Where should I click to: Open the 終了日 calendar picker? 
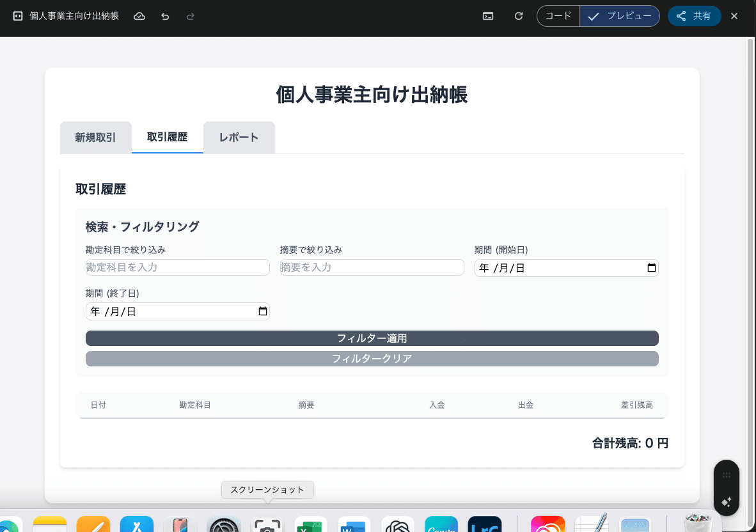(x=262, y=311)
